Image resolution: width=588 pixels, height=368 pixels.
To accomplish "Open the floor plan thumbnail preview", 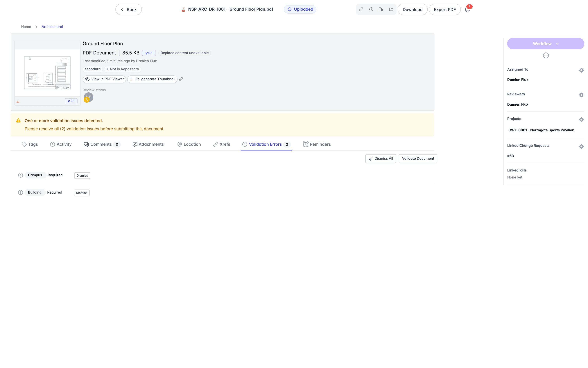I will [47, 73].
